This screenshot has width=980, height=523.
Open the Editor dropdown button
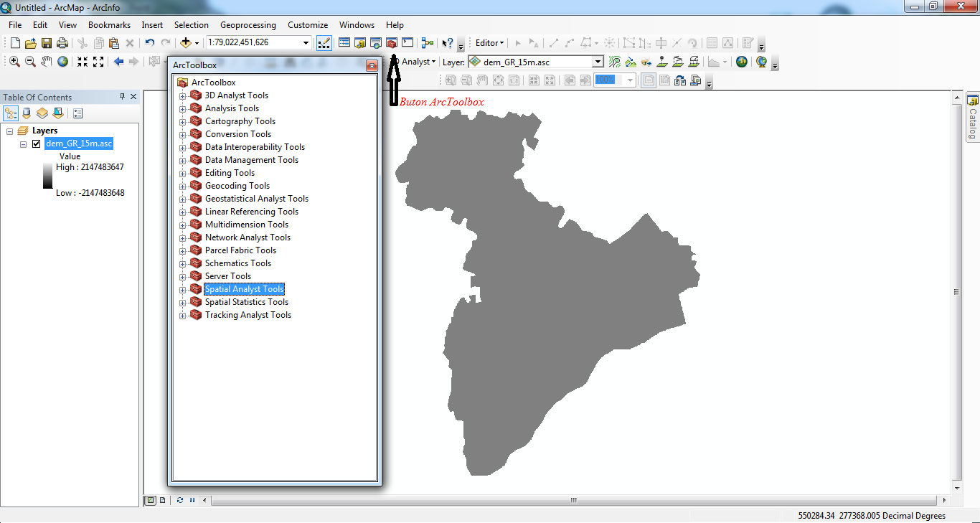(x=490, y=43)
